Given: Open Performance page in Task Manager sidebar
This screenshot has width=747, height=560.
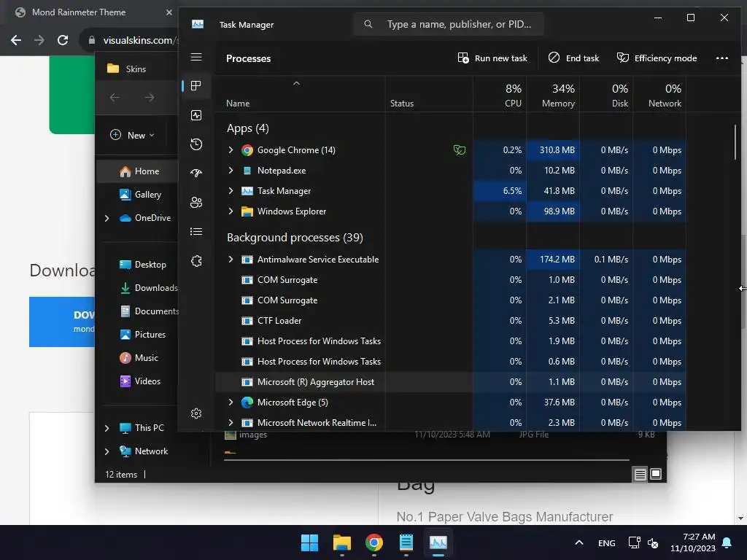Looking at the screenshot, I should click(x=196, y=115).
